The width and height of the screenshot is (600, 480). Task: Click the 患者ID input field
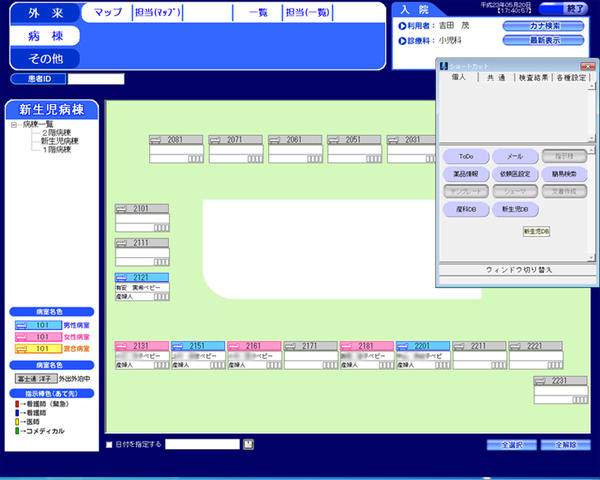(96, 79)
